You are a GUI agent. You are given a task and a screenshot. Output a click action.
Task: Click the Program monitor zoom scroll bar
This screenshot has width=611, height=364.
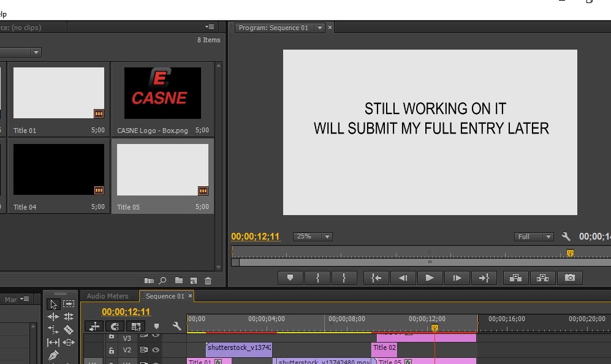[428, 262]
